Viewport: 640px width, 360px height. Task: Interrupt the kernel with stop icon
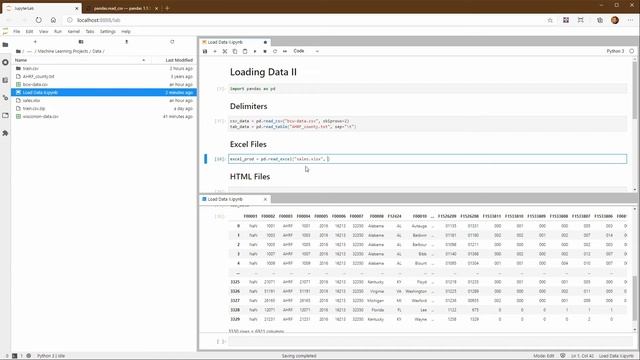pyautogui.click(x=265, y=51)
